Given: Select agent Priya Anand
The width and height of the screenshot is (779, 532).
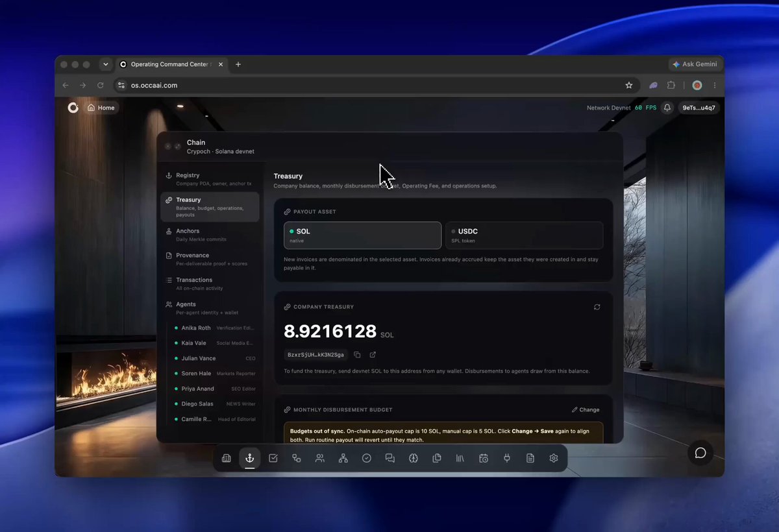Looking at the screenshot, I should pyautogui.click(x=214, y=389).
